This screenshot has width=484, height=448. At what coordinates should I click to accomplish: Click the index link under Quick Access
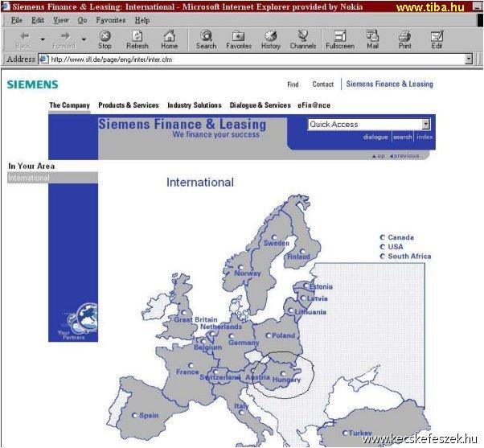click(425, 137)
